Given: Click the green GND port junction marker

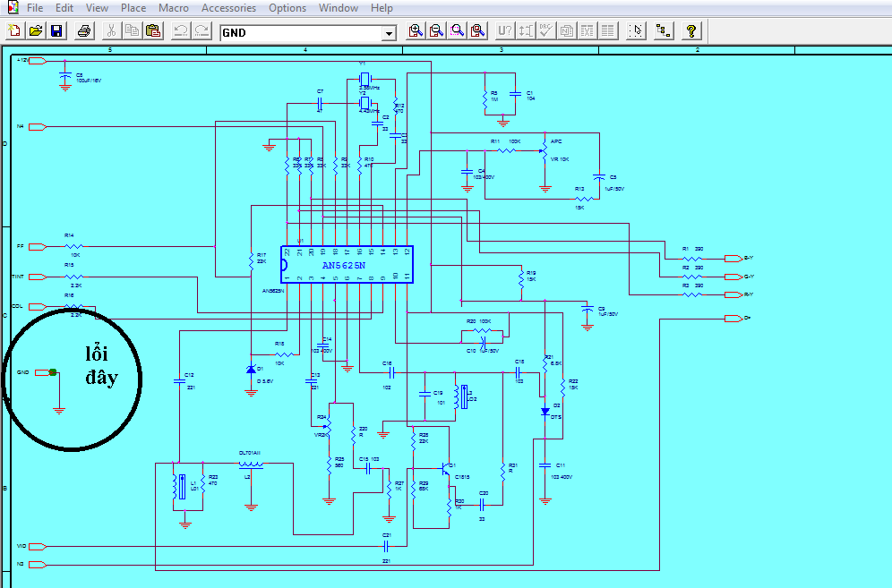Looking at the screenshot, I should [53, 372].
